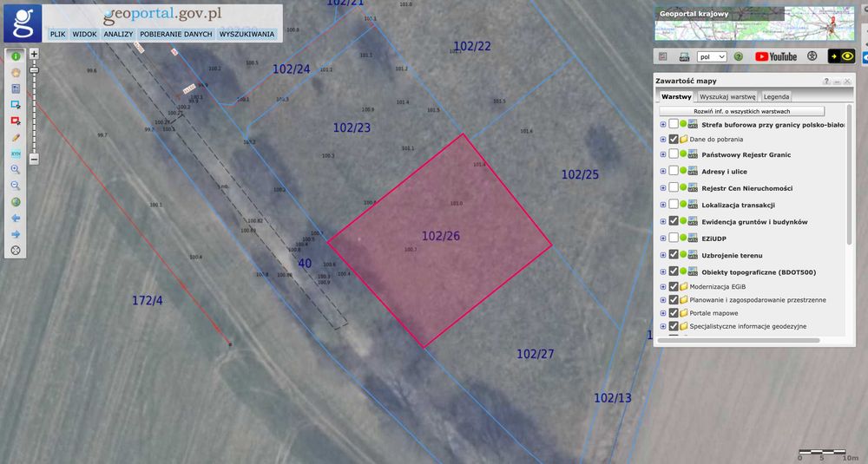Open the accessibility wheel icon
868x464 pixels.
(812, 56)
